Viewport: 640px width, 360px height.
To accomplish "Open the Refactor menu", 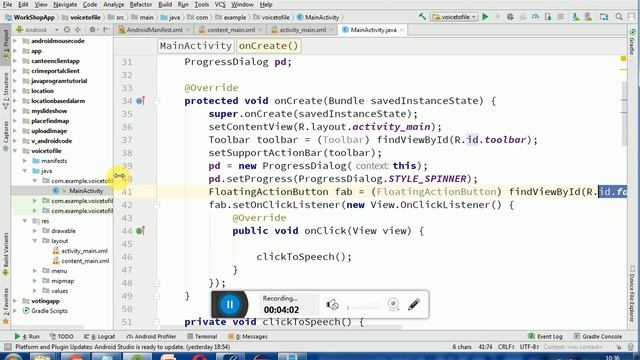I will pos(141,4).
